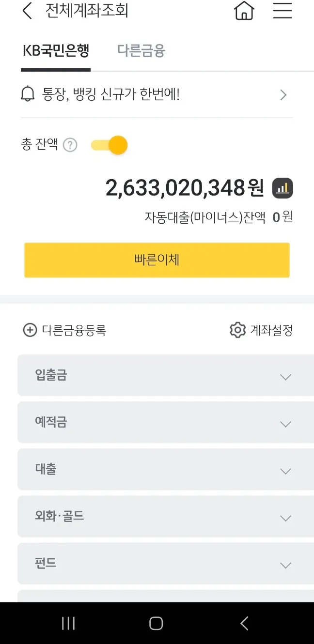
Task: Tap the Android recent apps button
Action: pos(68,623)
